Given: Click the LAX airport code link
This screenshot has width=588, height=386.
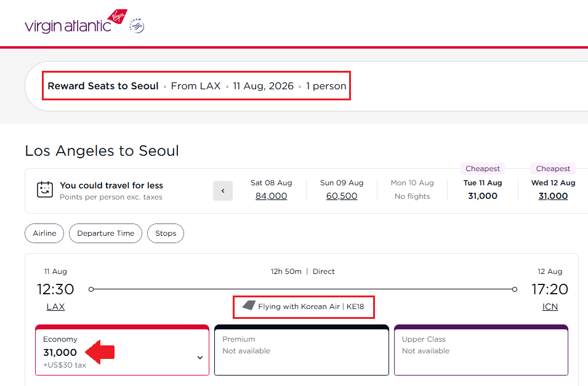Looking at the screenshot, I should pos(55,307).
